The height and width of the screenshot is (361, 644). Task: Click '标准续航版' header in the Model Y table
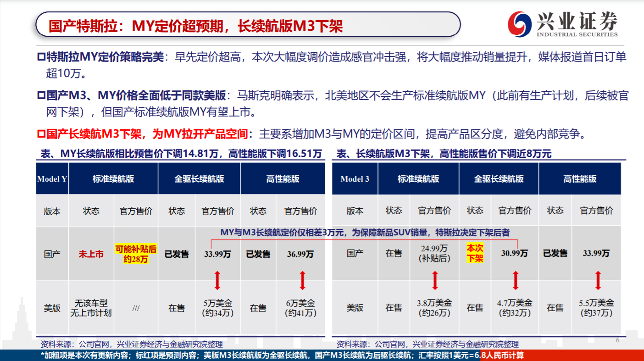point(113,179)
